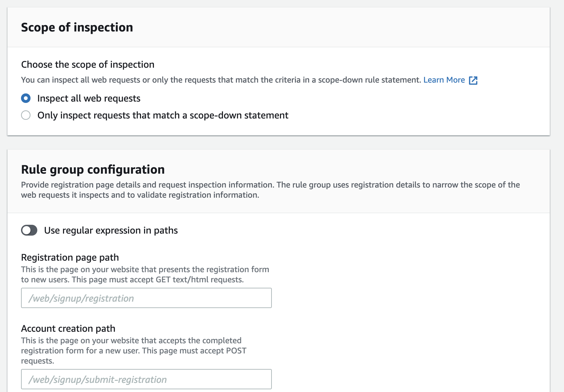Click the GET text/html requests help text
This screenshot has width=564, height=392.
pyautogui.click(x=145, y=275)
